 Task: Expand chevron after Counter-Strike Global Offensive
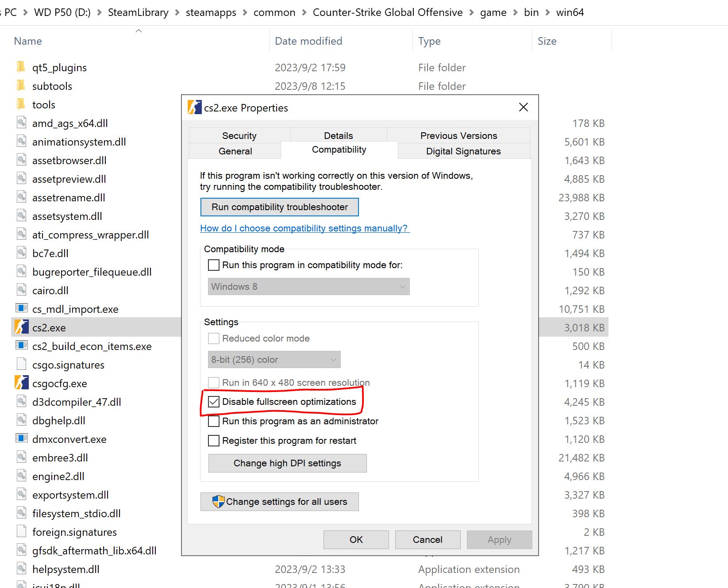(x=471, y=12)
